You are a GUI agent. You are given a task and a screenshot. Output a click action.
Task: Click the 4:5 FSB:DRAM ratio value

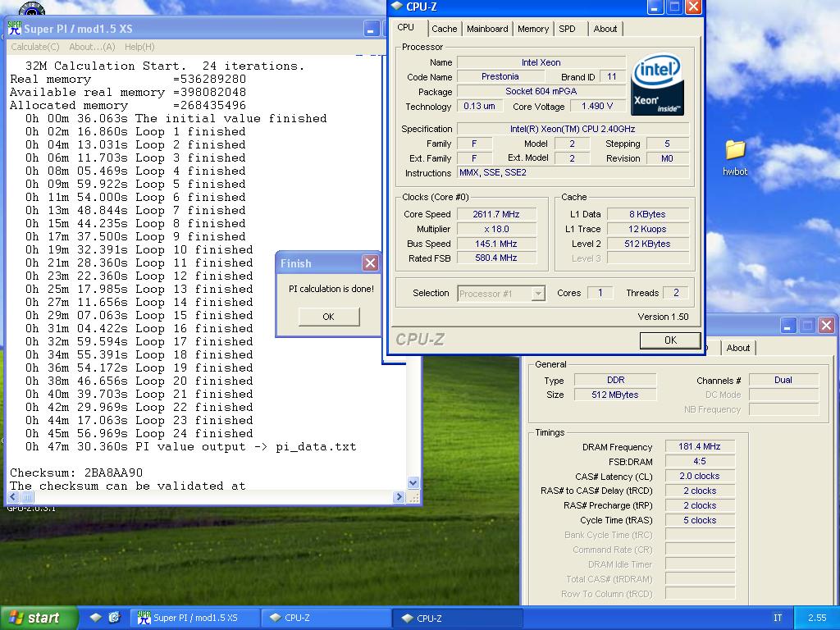[700, 461]
